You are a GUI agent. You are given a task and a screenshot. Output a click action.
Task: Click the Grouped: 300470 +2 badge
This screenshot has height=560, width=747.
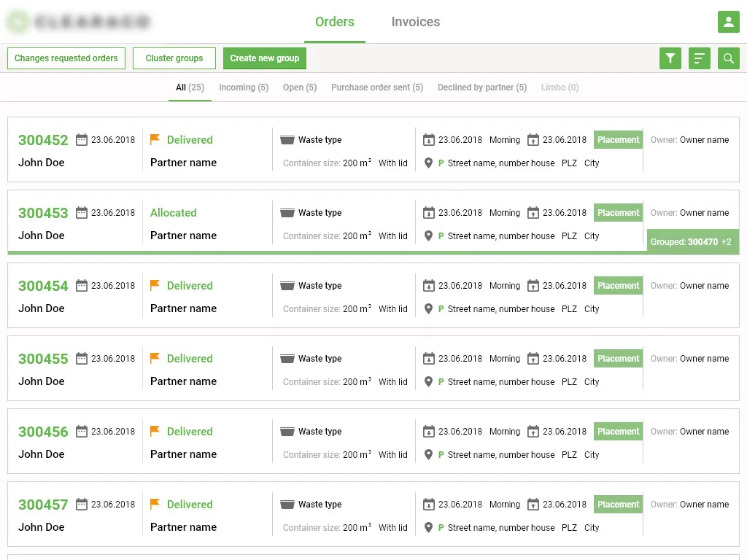coord(691,241)
